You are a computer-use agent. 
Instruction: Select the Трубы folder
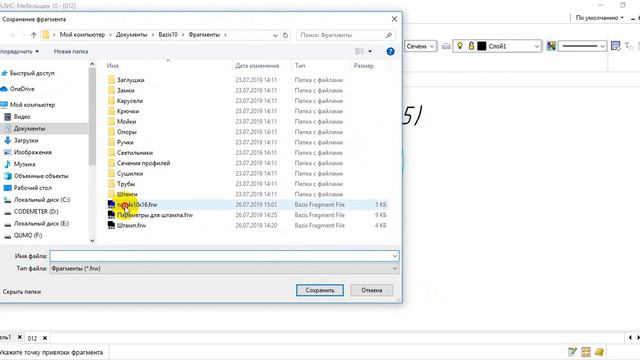click(126, 184)
